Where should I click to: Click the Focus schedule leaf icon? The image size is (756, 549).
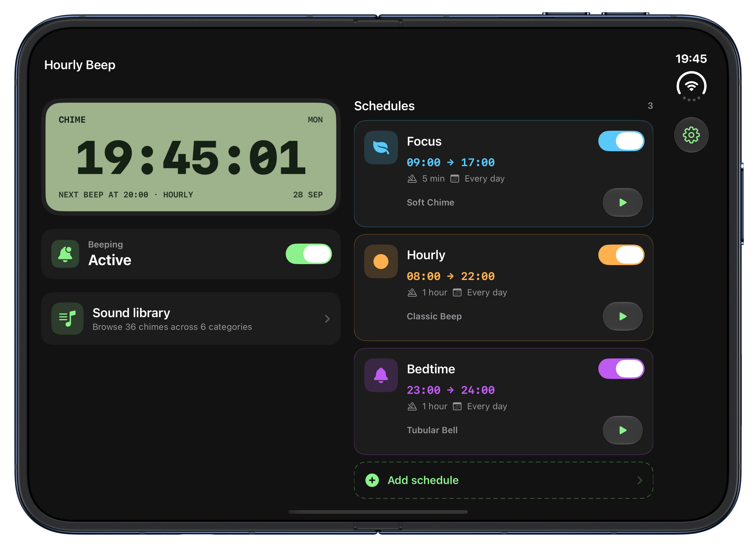(381, 147)
